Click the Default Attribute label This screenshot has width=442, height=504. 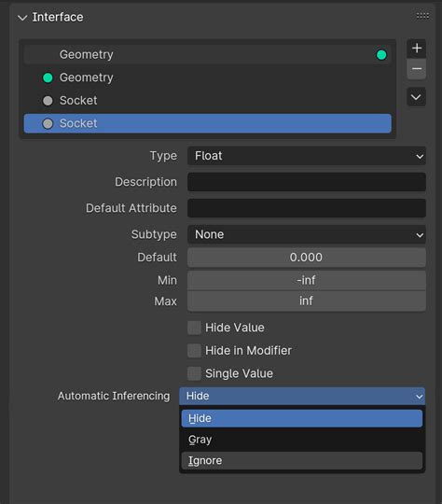[131, 208]
